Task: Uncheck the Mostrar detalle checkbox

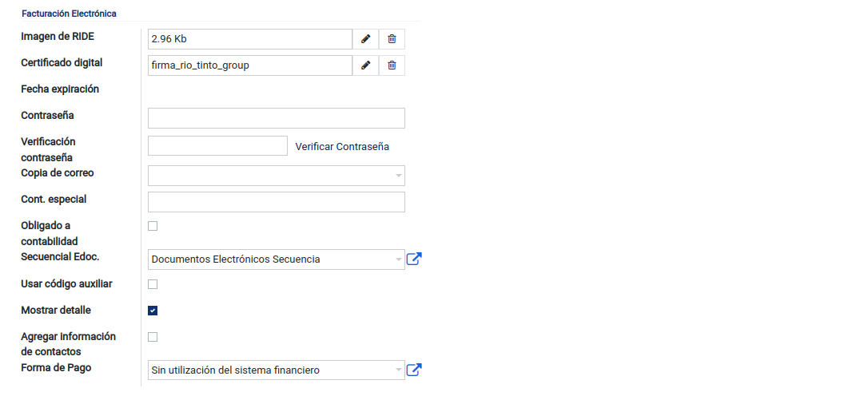Action: (153, 311)
